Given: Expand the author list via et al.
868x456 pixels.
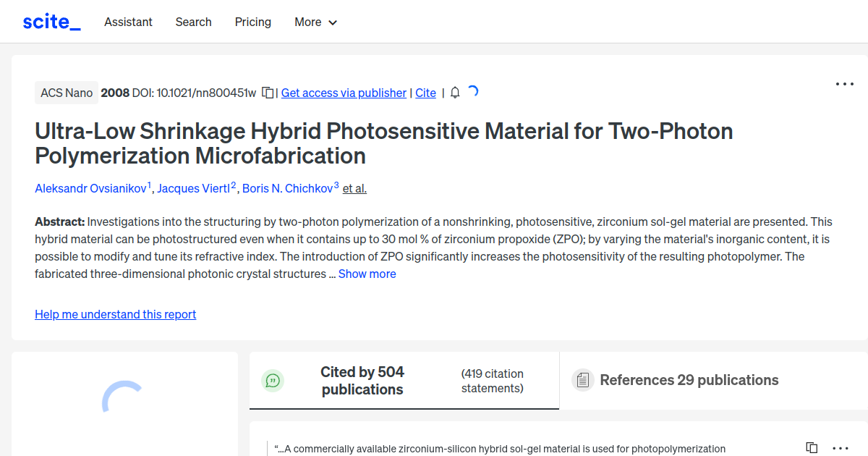Looking at the screenshot, I should (x=354, y=188).
